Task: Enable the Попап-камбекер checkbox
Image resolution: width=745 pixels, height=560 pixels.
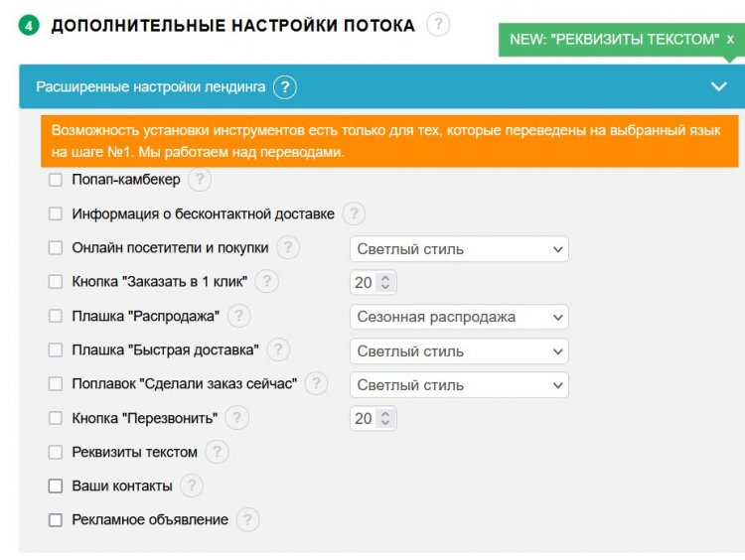Action: point(56,180)
